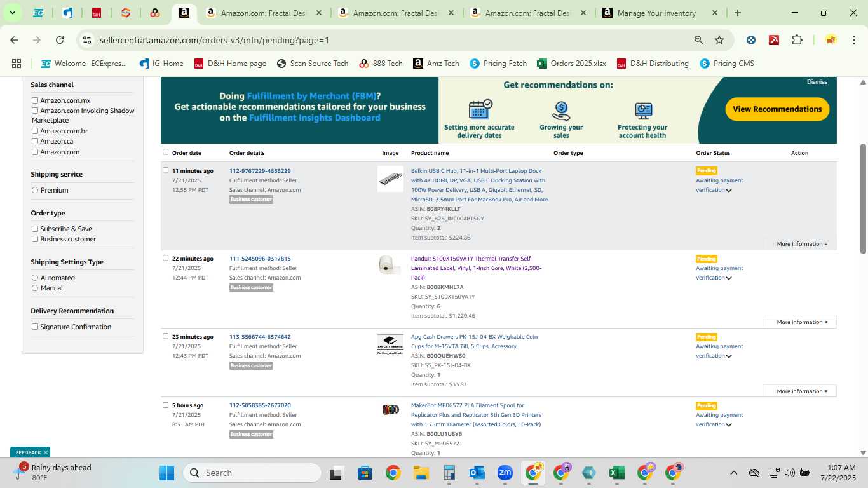
Task: Open Pricing Fetch bookmark
Action: (498, 64)
